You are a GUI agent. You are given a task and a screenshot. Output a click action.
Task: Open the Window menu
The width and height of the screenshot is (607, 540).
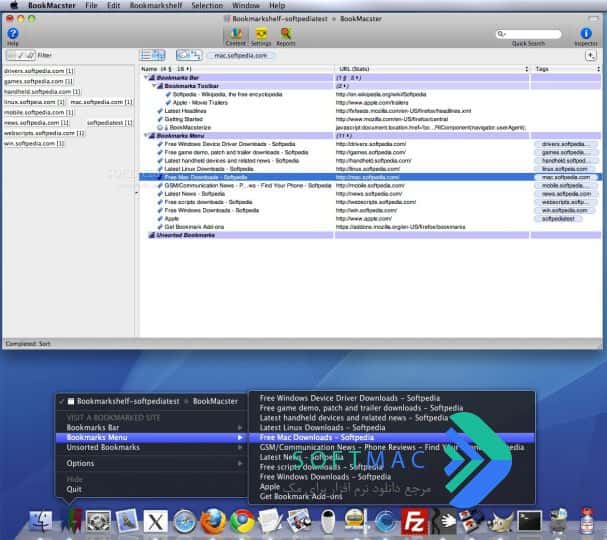pyautogui.click(x=246, y=5)
